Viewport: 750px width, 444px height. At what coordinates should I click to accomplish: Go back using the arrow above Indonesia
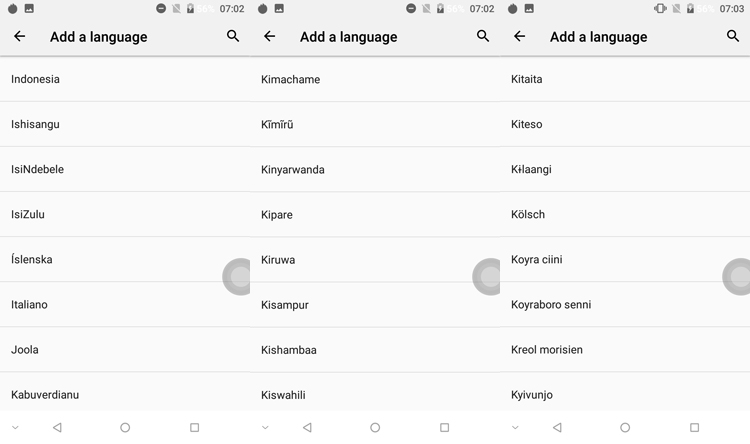(20, 36)
